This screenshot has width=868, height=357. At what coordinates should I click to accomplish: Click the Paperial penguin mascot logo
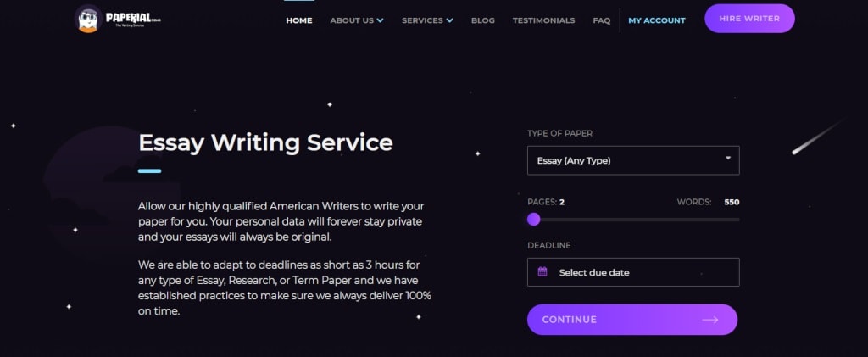point(89,19)
